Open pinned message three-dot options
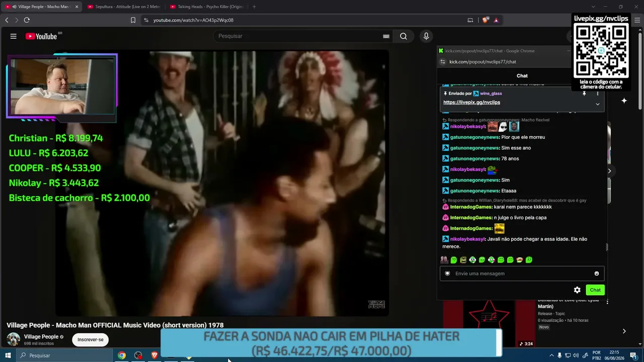Viewport: 644px width, 362px height. click(598, 94)
